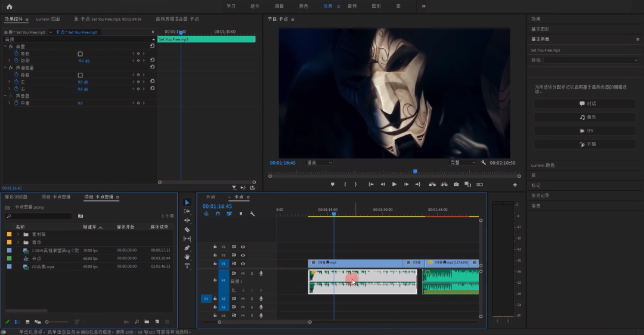
Task: Open the Lumetri 范围 panel tab
Action: click(x=48, y=19)
